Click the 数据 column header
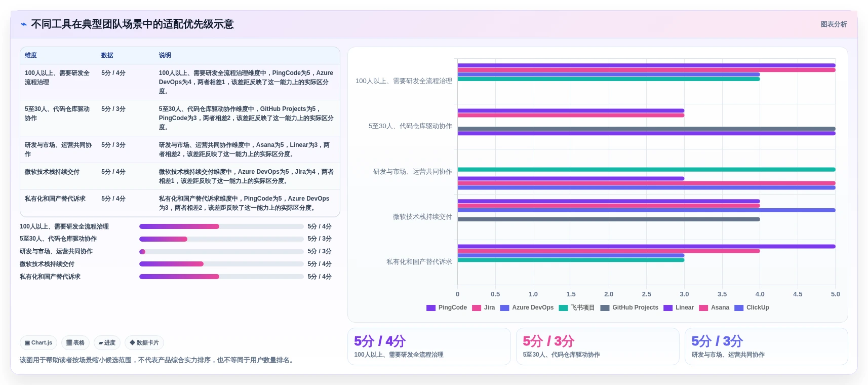868x385 pixels. [x=107, y=56]
